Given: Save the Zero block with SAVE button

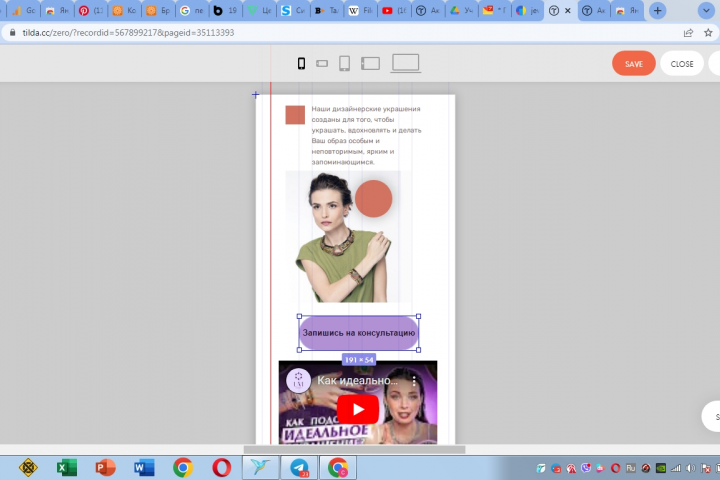Looking at the screenshot, I should (x=634, y=63).
